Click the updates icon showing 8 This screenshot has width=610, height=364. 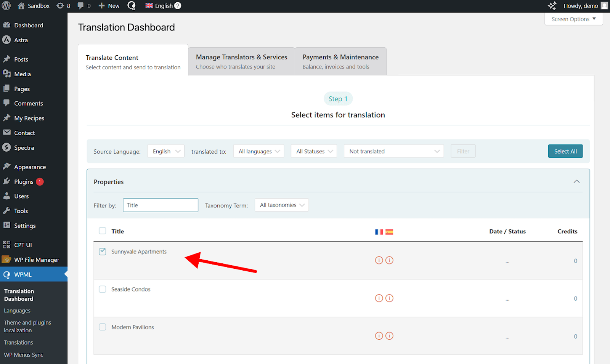[x=60, y=6]
